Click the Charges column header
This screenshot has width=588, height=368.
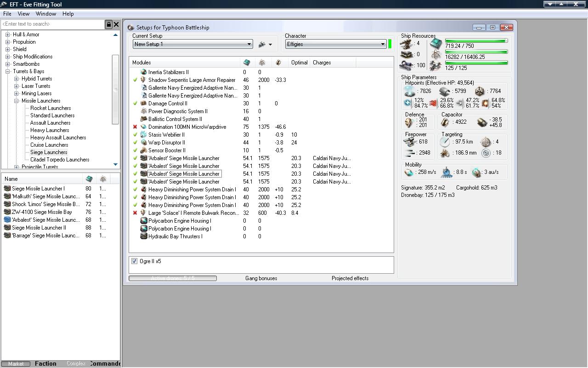(x=333, y=63)
